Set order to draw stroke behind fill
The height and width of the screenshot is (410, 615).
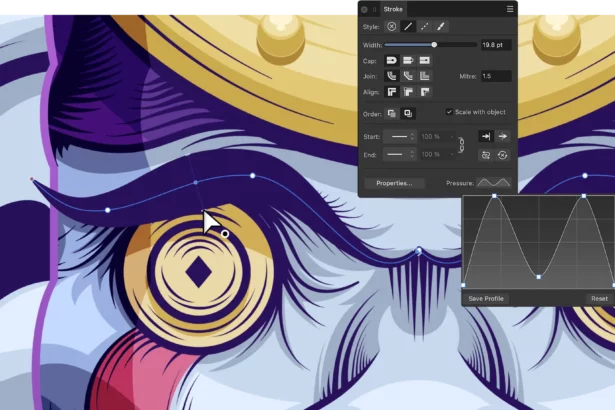pos(391,114)
